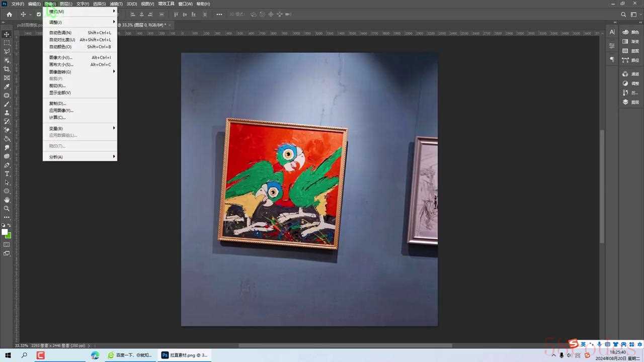Toggle the Auto-Select checkbox in options bar

coord(39,15)
